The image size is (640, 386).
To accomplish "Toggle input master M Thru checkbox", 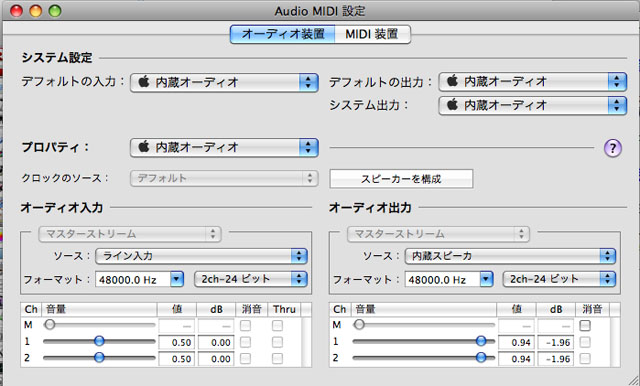I will 278,326.
